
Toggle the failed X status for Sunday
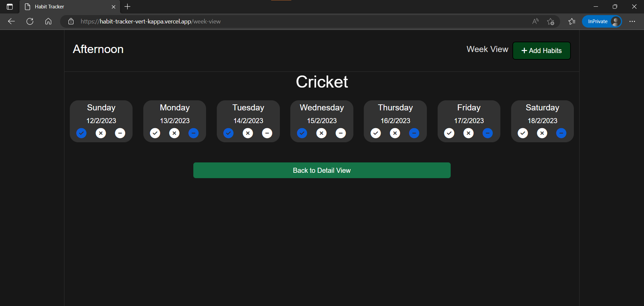pos(101,133)
